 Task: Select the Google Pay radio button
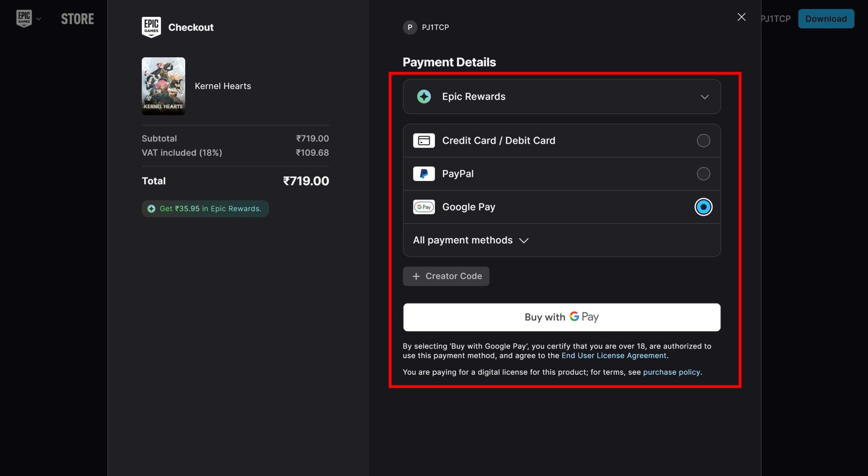coord(703,207)
